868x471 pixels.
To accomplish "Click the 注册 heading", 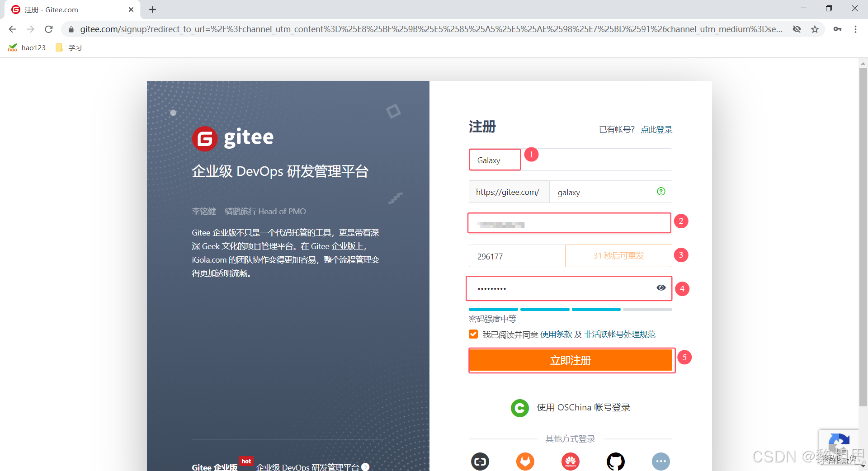I will 482,127.
